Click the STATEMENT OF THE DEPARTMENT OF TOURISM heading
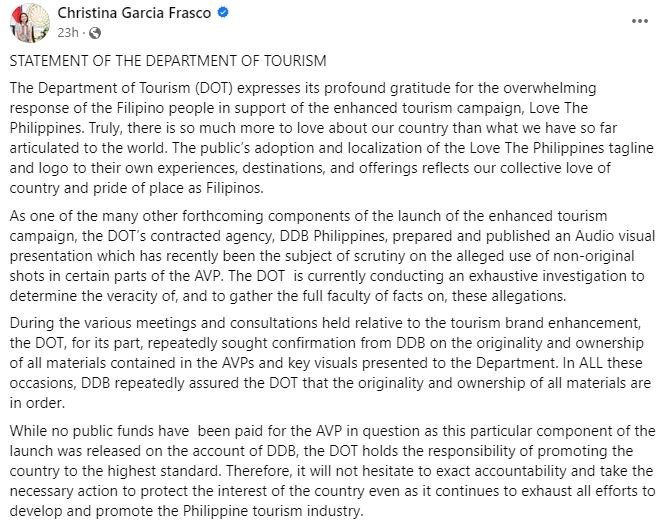 click(x=167, y=61)
